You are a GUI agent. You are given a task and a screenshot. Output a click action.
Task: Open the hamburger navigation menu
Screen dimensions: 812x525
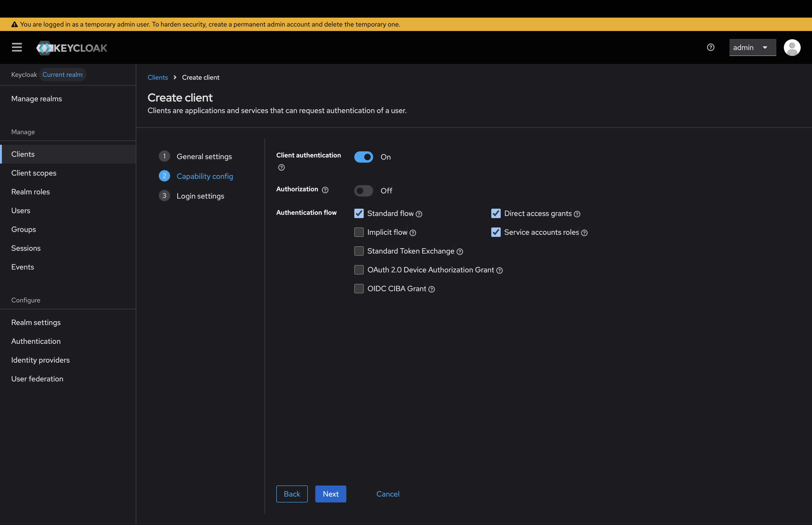(x=17, y=47)
